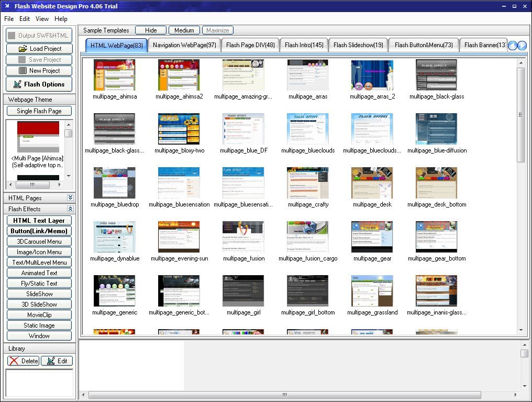
Task: Click the Load Project folder icon
Action: point(24,48)
